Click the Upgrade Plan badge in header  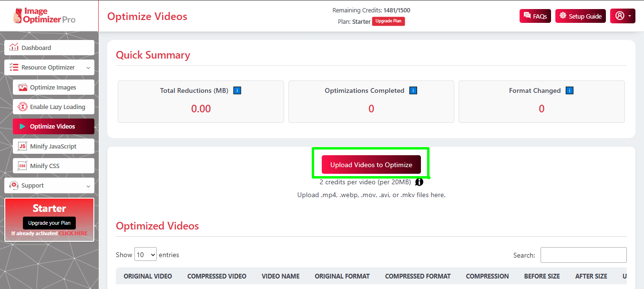click(x=388, y=21)
